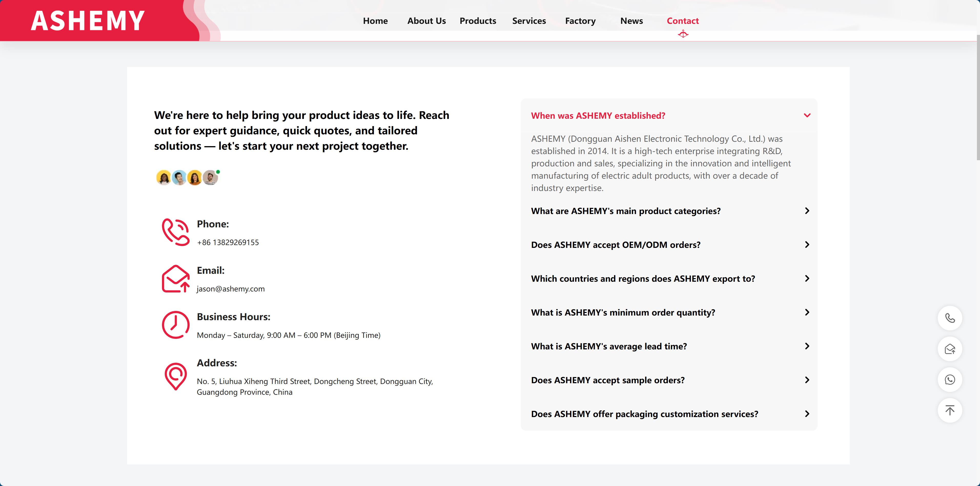Click the red phone handset icon beside Phone

[175, 232]
